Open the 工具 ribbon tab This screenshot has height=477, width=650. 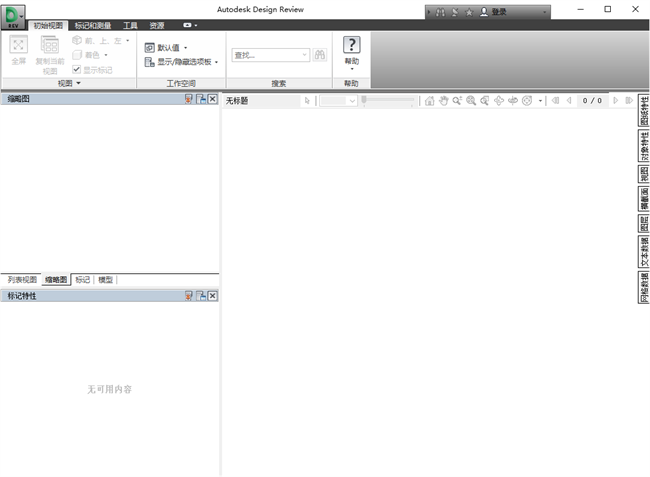(x=130, y=25)
